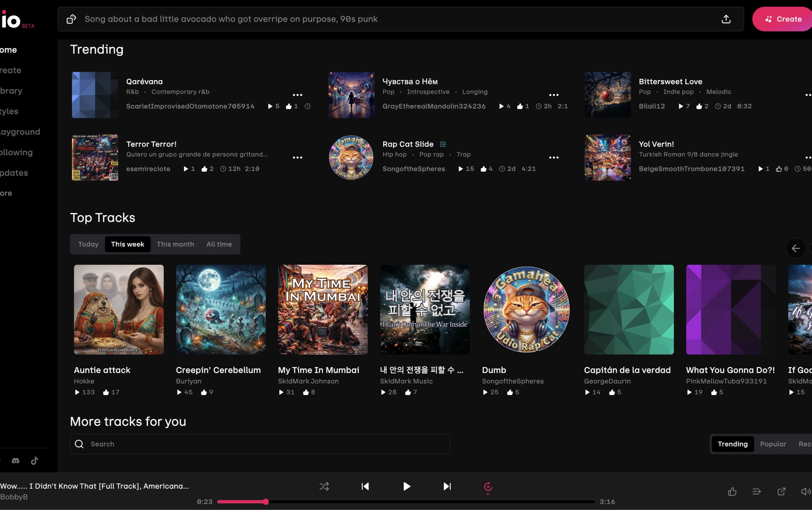
Task: Open options menu for Terror Terror! track
Action: [297, 157]
